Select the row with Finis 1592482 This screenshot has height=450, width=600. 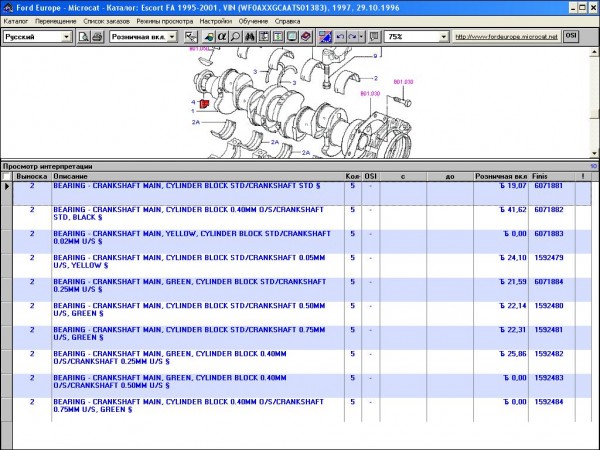point(302,362)
